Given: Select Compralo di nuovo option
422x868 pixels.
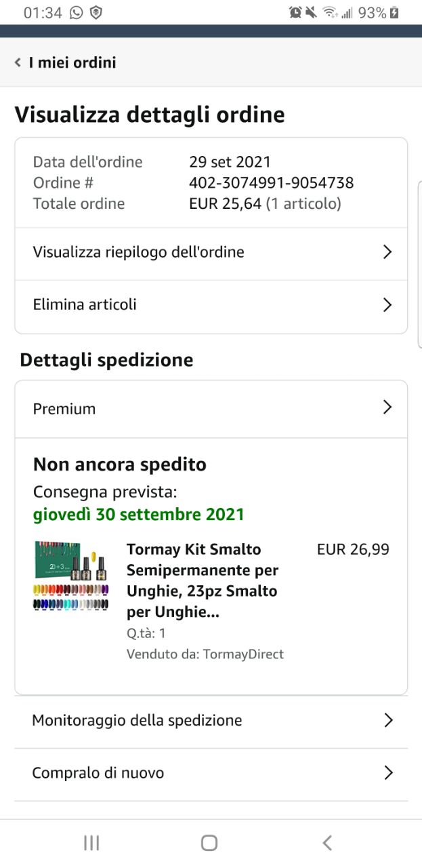Looking at the screenshot, I should (211, 773).
